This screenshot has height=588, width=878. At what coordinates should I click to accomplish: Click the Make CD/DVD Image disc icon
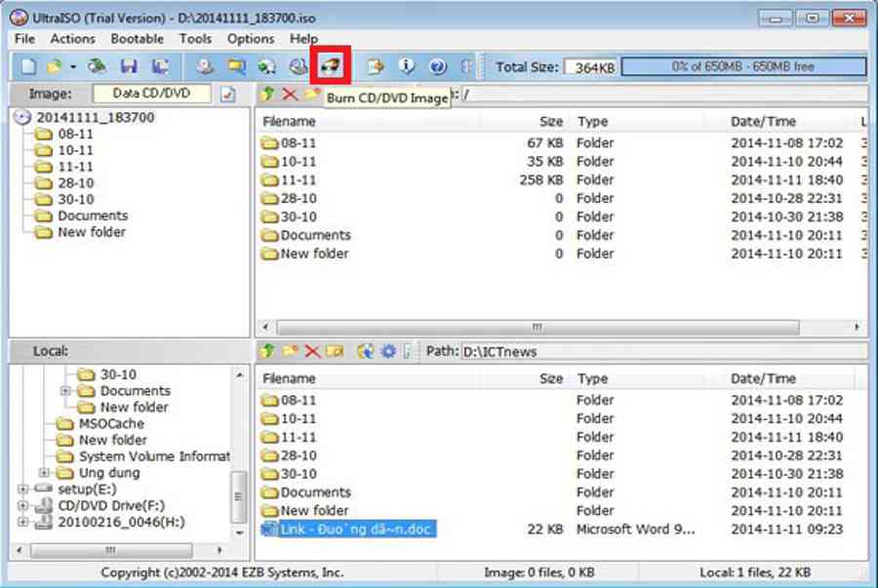point(205,66)
